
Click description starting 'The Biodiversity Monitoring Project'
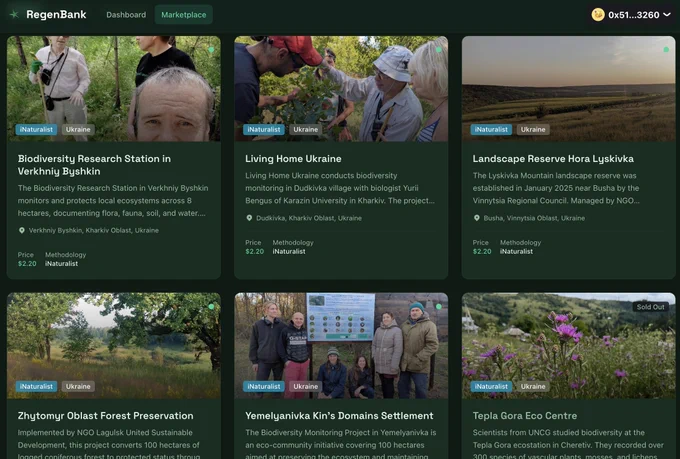pos(341,445)
